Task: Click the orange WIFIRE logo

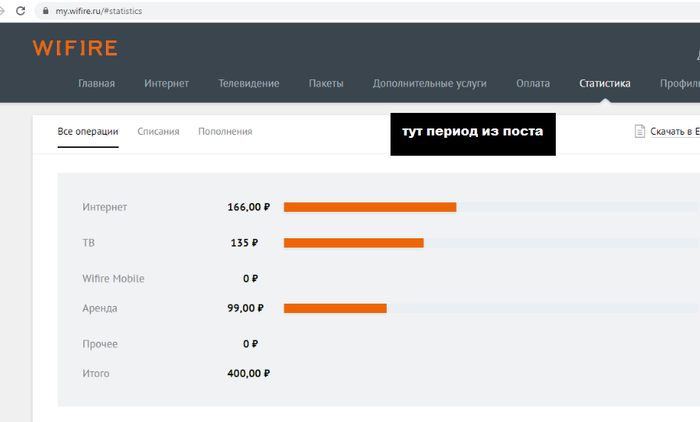Action: click(x=75, y=48)
